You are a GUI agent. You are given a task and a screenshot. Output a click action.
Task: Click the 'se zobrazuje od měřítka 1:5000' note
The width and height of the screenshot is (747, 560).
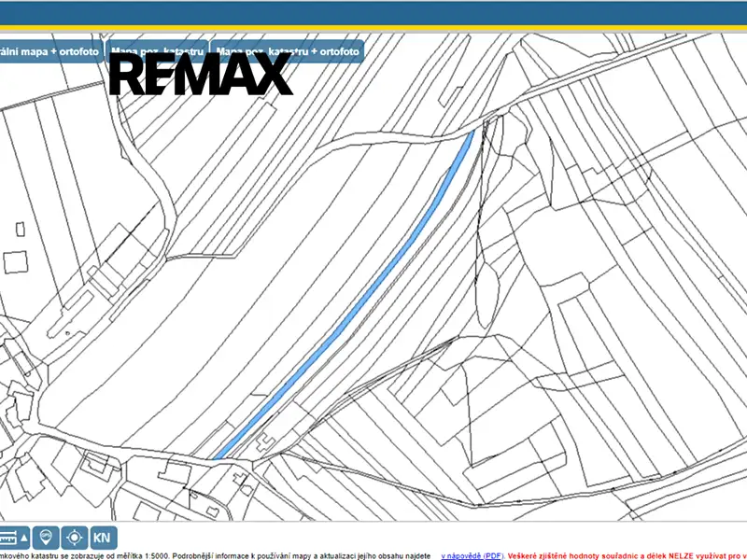(113, 555)
